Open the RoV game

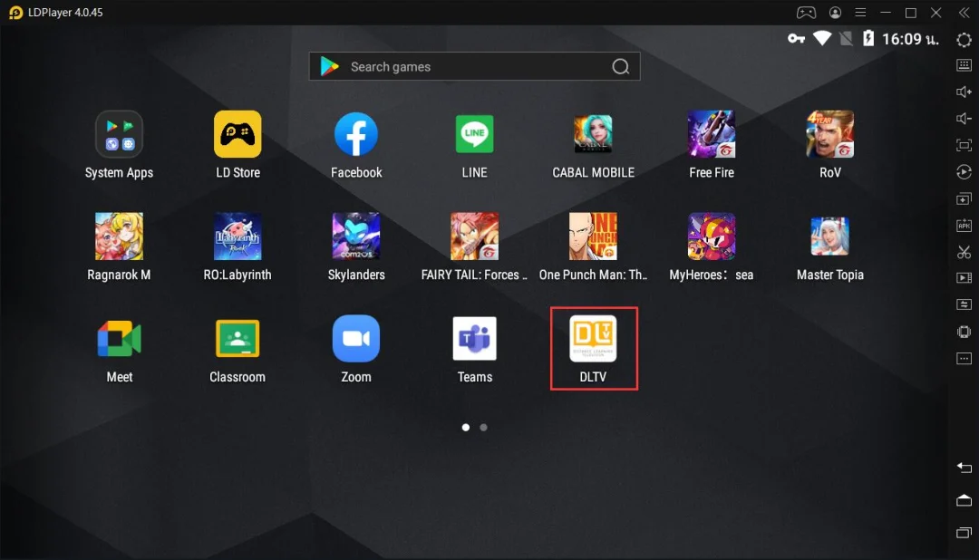tap(829, 134)
